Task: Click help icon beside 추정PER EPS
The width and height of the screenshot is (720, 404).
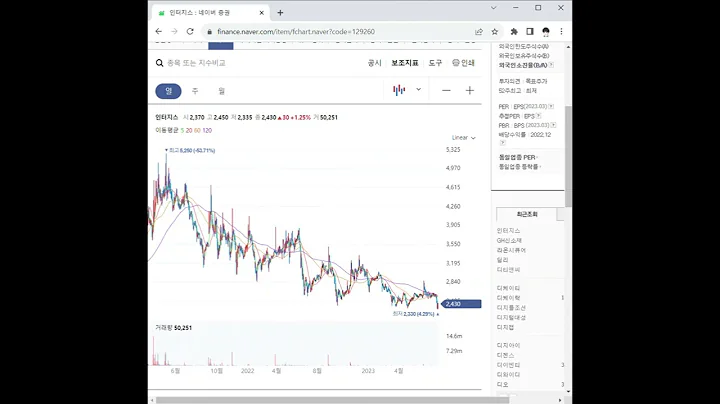Action: (538, 116)
